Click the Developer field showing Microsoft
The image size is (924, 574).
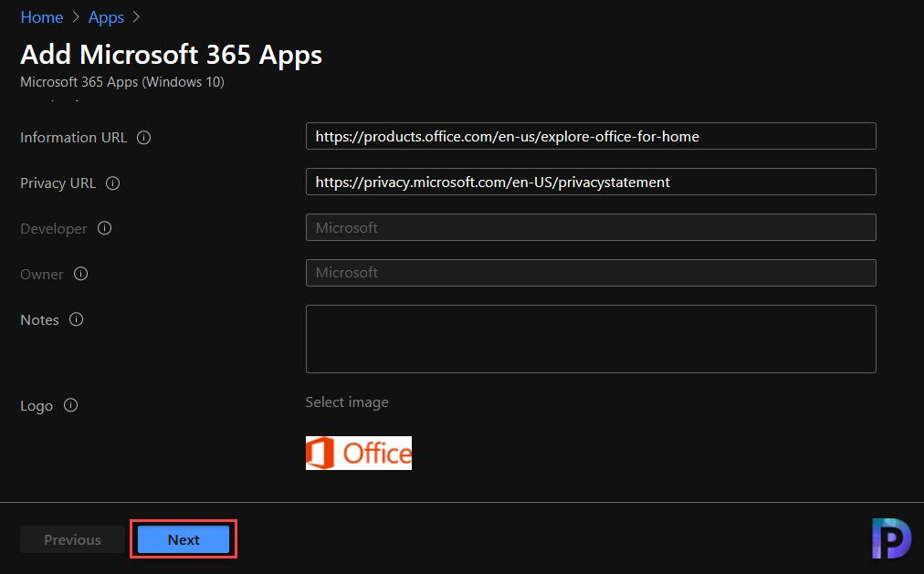click(x=591, y=227)
